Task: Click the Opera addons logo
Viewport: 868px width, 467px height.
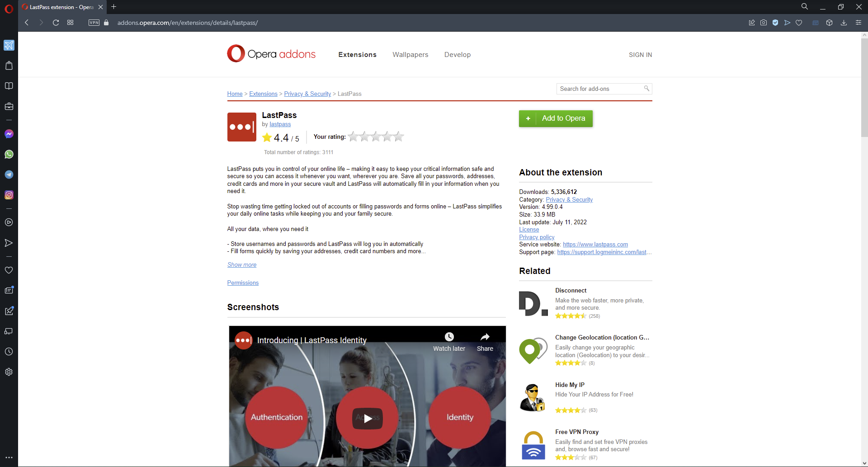Action: [x=271, y=54]
